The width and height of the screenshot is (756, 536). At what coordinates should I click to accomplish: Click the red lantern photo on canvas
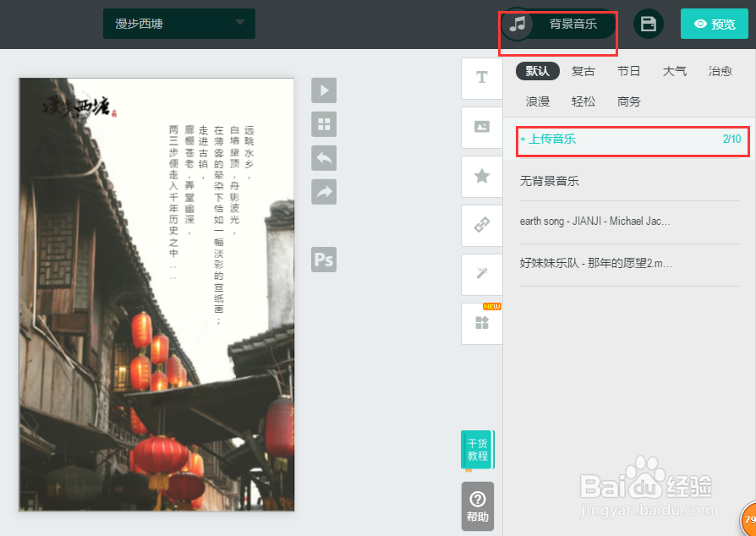tap(156, 294)
